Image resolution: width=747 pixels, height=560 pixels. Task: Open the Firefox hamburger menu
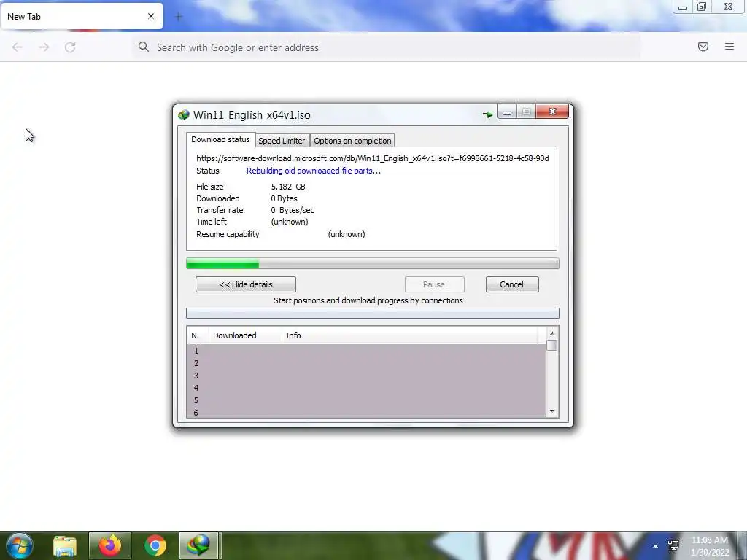[x=729, y=47]
